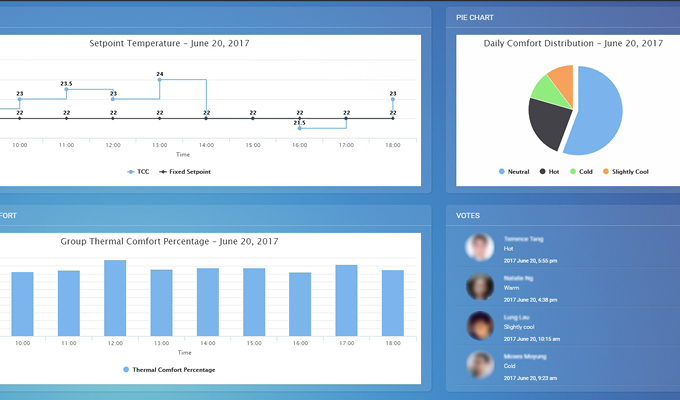Select the 21.5 data point at 16:00
This screenshot has height=400, width=680.
click(x=299, y=128)
